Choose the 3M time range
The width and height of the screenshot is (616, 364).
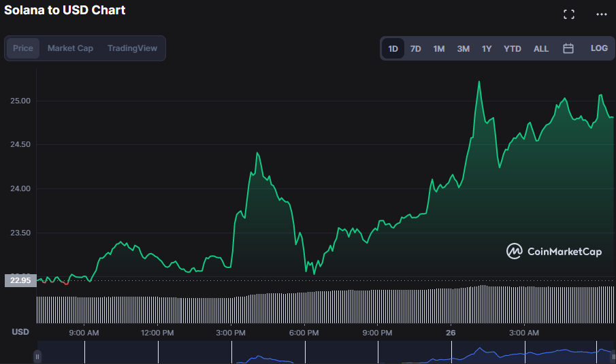pyautogui.click(x=463, y=49)
